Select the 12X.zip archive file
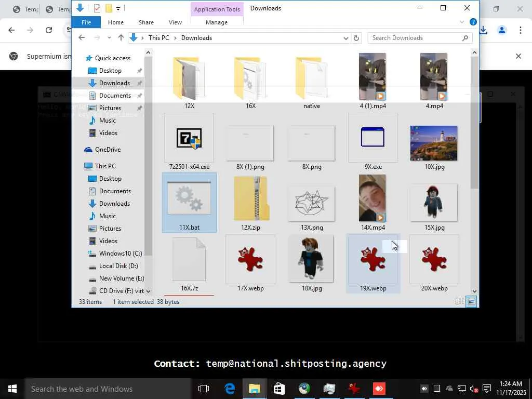The width and height of the screenshot is (532, 399). tap(250, 198)
